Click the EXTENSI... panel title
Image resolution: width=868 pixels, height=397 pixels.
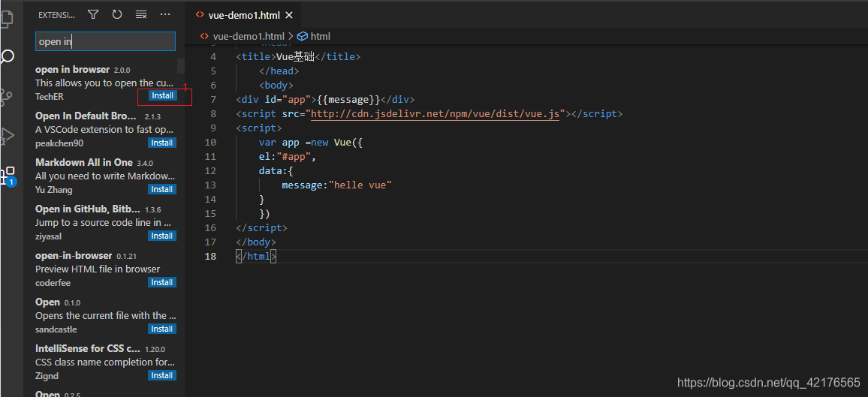(x=56, y=15)
